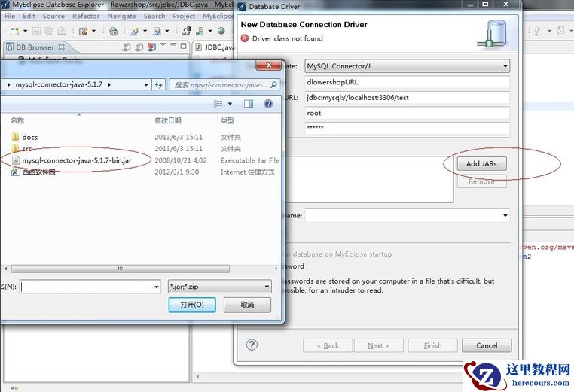This screenshot has height=392, width=574.
Task: Open the New dropdown arrow in the toolbar
Action: 26,31
